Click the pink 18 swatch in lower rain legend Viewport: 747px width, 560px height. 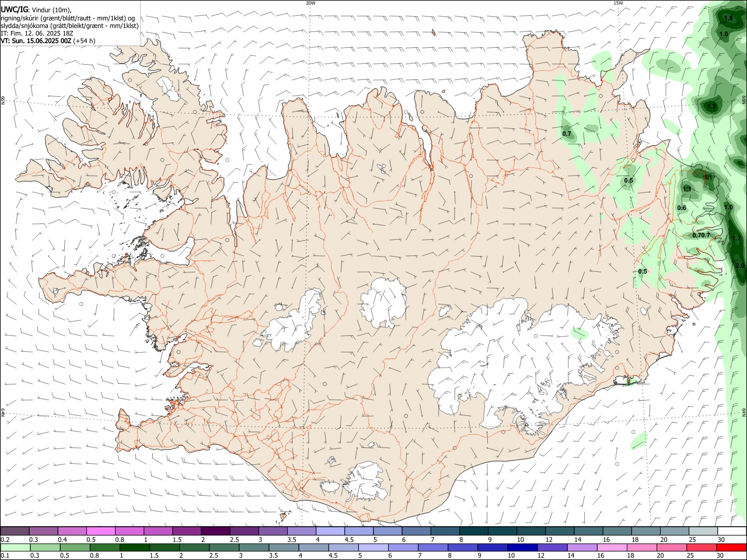tap(642, 548)
